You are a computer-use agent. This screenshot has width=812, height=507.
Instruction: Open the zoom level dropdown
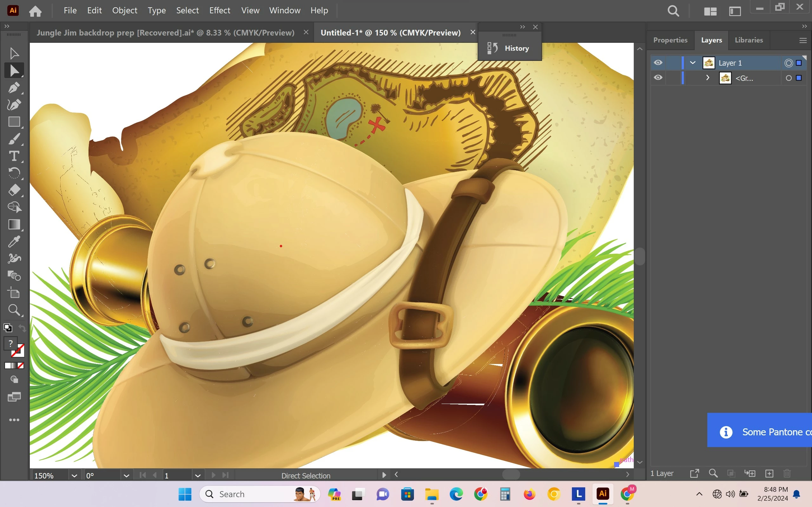tap(74, 476)
